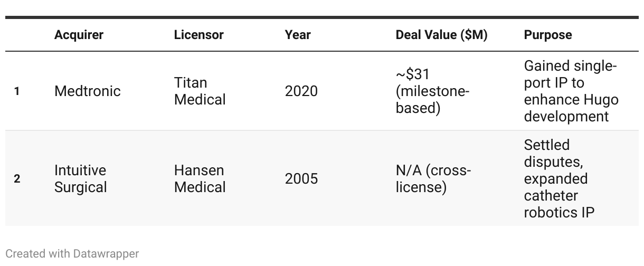644x266 pixels.
Task: Select the Year column header
Action: click(298, 35)
